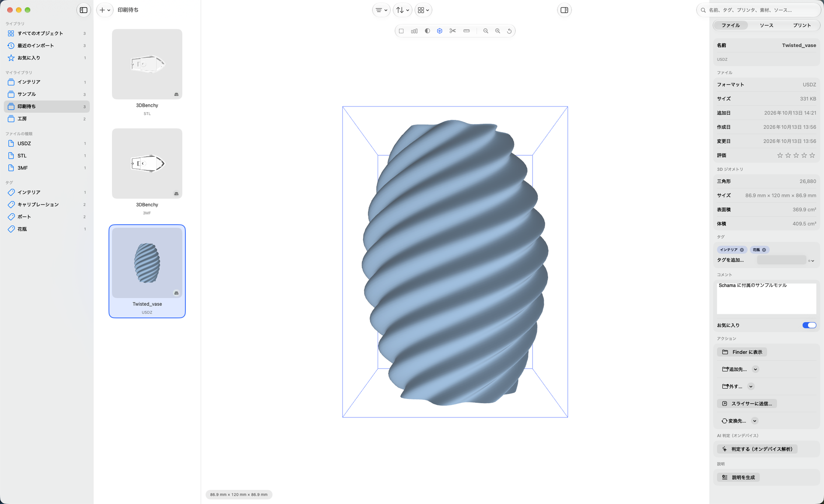This screenshot has width=824, height=504.
Task: Remove the インテリア tag from the model
Action: (742, 250)
